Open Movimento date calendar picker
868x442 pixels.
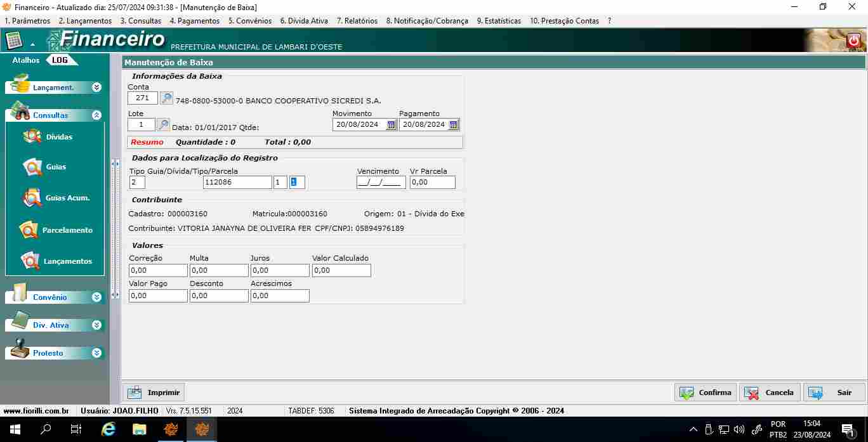point(391,125)
